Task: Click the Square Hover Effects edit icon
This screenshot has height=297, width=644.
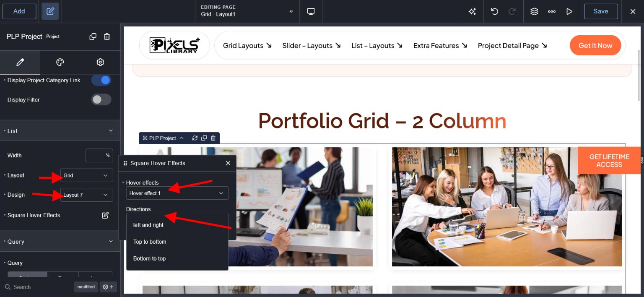Action: [105, 215]
